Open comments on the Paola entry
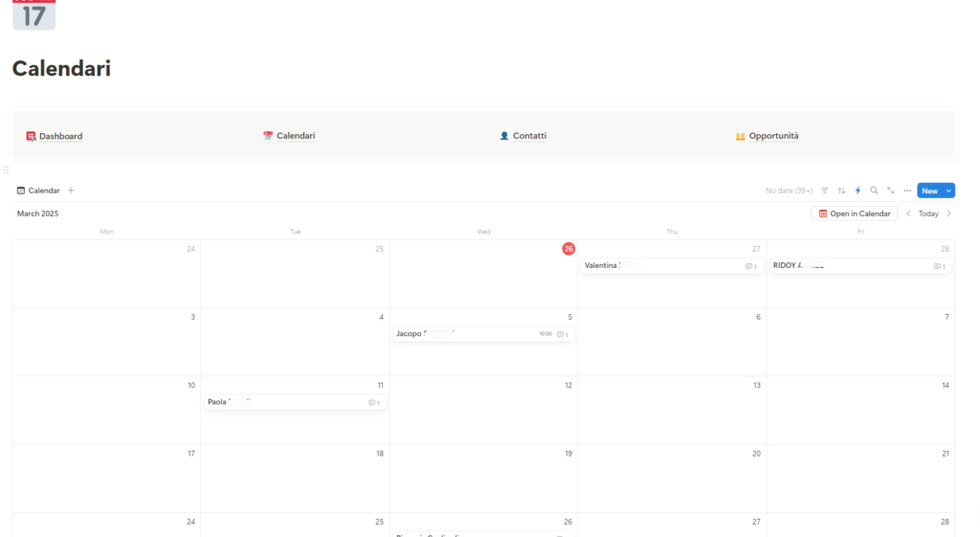 [x=374, y=403]
